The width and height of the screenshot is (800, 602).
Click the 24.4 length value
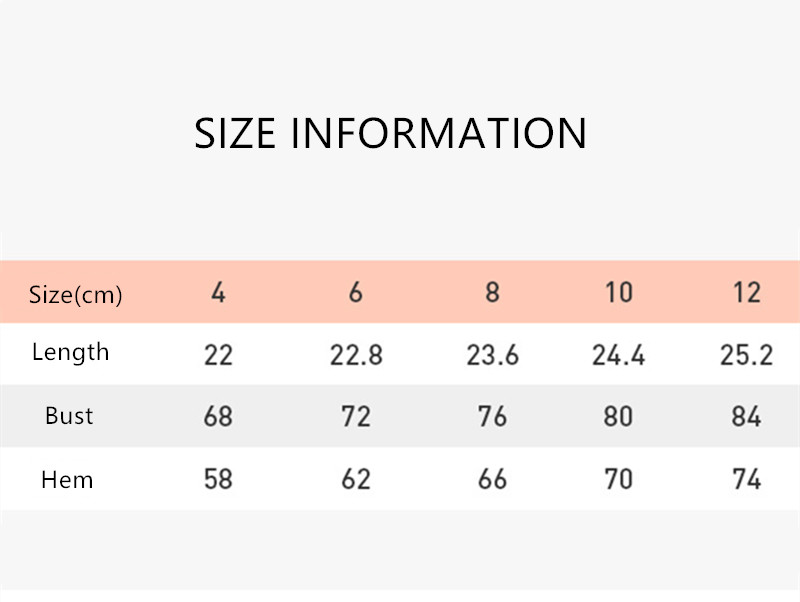click(619, 355)
